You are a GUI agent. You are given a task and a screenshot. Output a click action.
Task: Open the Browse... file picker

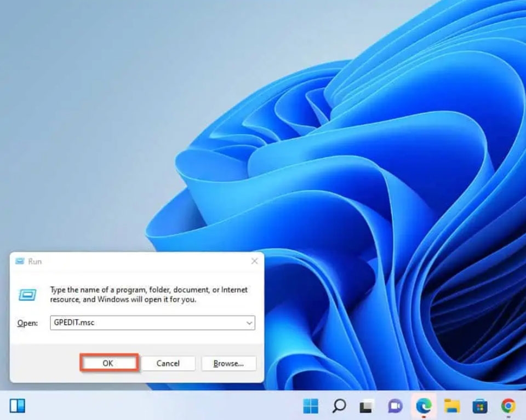(229, 364)
